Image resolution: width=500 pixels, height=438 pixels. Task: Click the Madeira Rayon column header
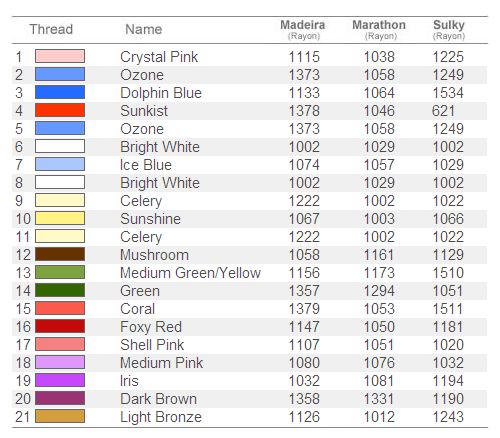pos(303,30)
